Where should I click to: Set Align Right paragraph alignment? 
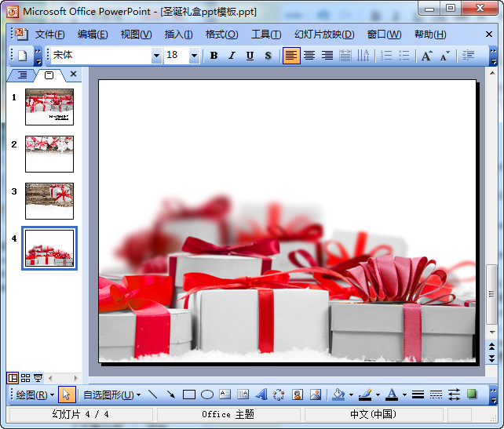327,56
